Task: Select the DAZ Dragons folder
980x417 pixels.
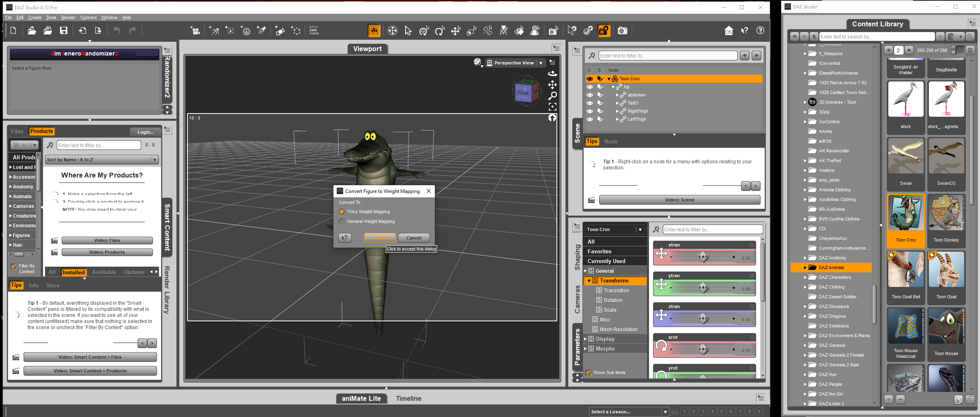Action: [832, 316]
